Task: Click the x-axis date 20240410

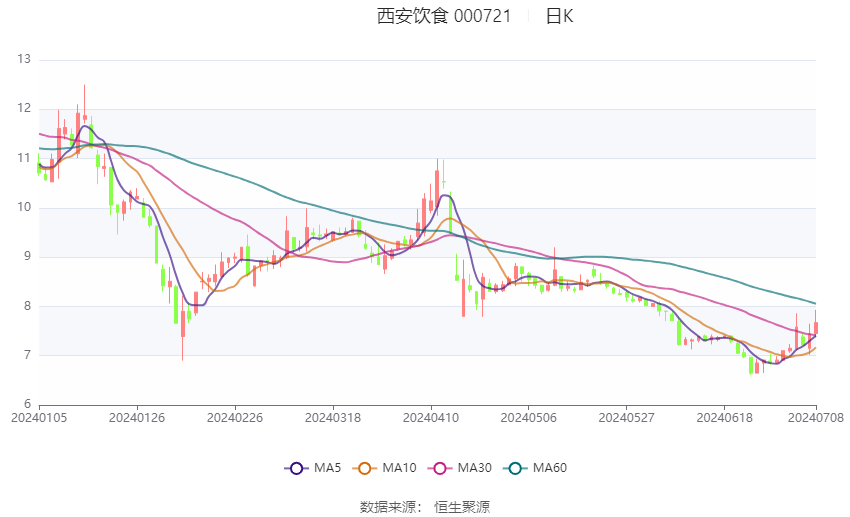Action: (431, 418)
